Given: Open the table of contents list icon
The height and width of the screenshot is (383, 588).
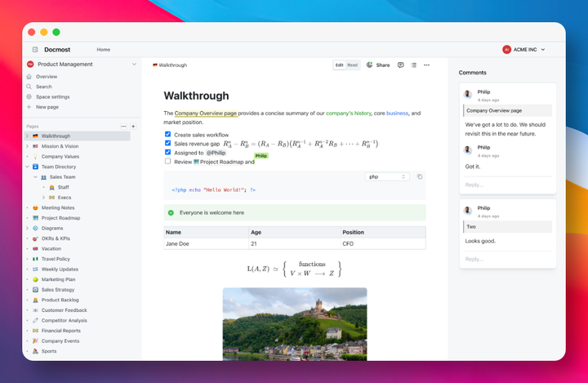Looking at the screenshot, I should point(413,65).
